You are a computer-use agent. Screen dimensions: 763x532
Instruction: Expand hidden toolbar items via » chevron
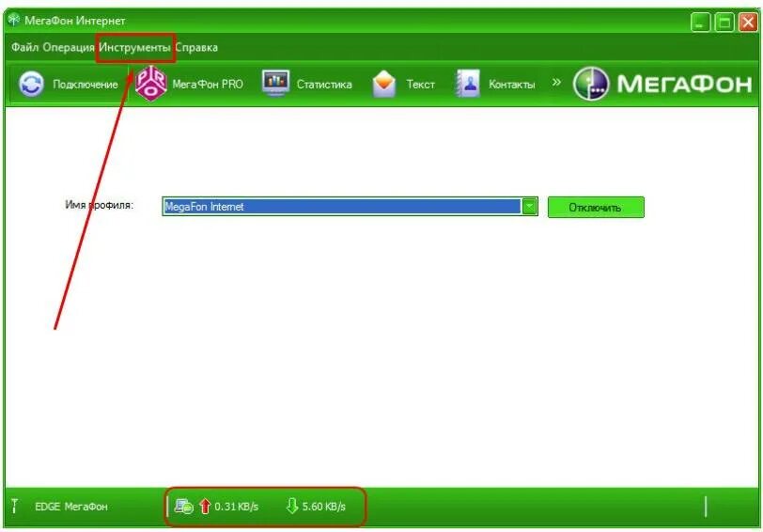556,82
